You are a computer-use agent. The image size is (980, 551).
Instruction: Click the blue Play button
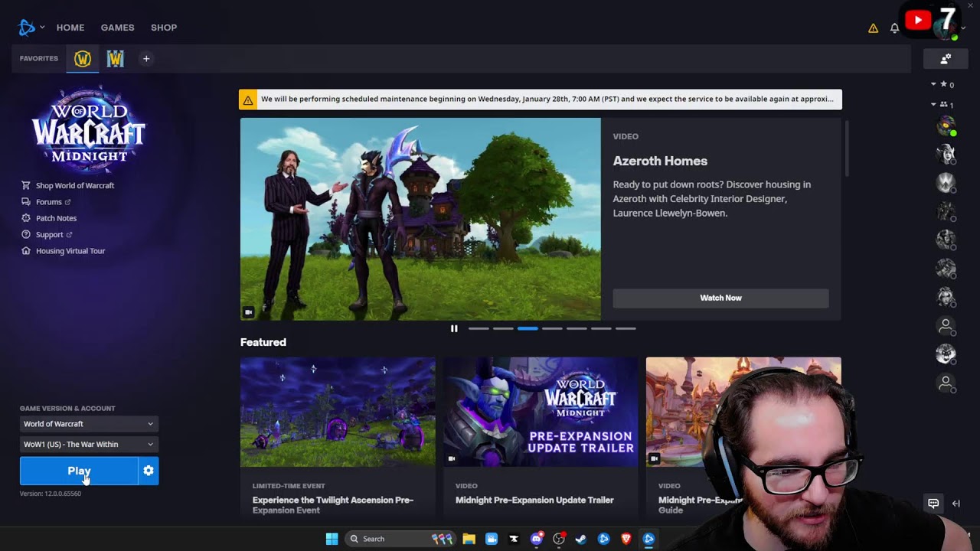[x=79, y=471]
